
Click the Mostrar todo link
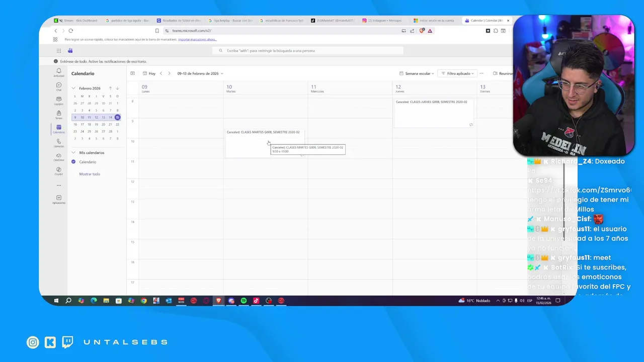click(x=90, y=174)
